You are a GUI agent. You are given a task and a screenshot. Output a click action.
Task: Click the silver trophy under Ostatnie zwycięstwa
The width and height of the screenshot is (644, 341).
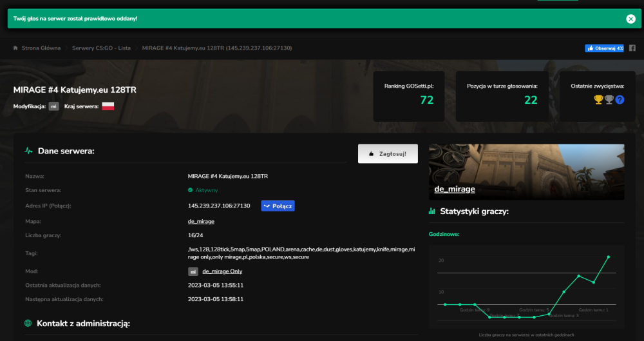609,99
